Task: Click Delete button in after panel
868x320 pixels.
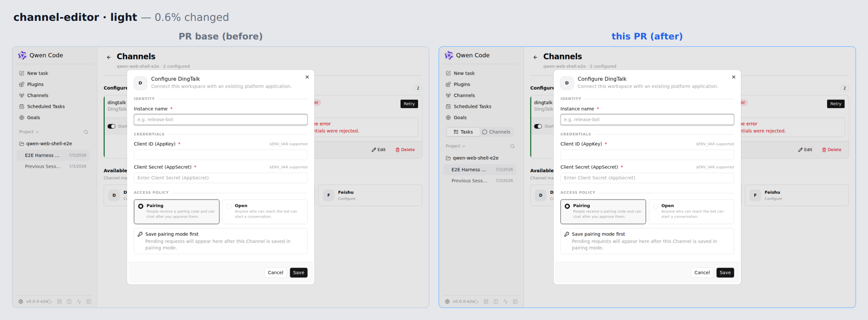Action: [832, 150]
